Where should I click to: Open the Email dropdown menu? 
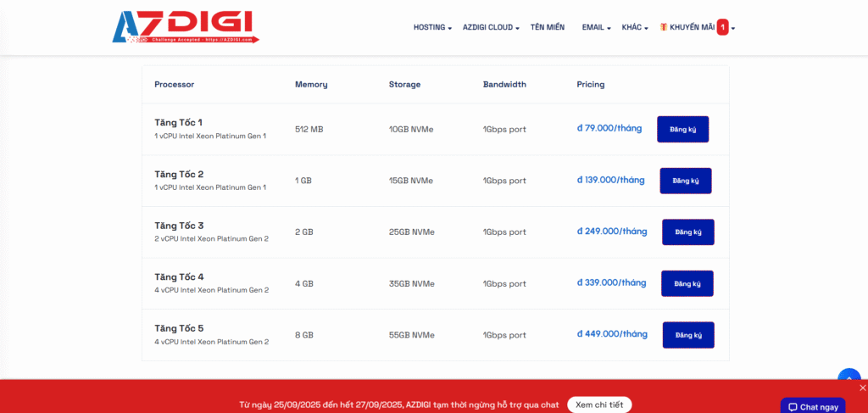coord(596,27)
